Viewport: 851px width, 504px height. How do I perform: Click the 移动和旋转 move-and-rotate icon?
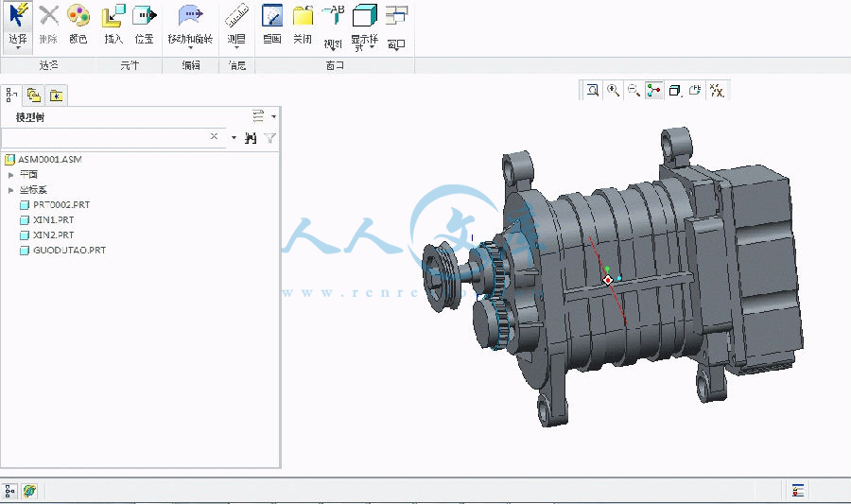(190, 16)
